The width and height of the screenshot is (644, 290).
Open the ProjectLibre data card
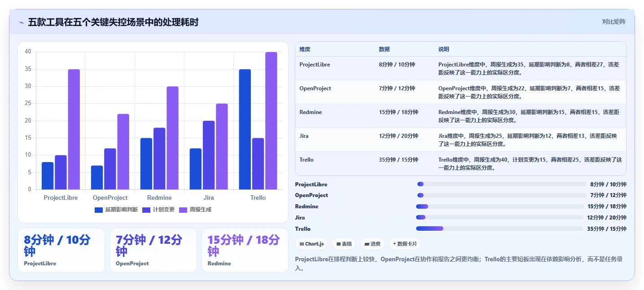tap(61, 250)
